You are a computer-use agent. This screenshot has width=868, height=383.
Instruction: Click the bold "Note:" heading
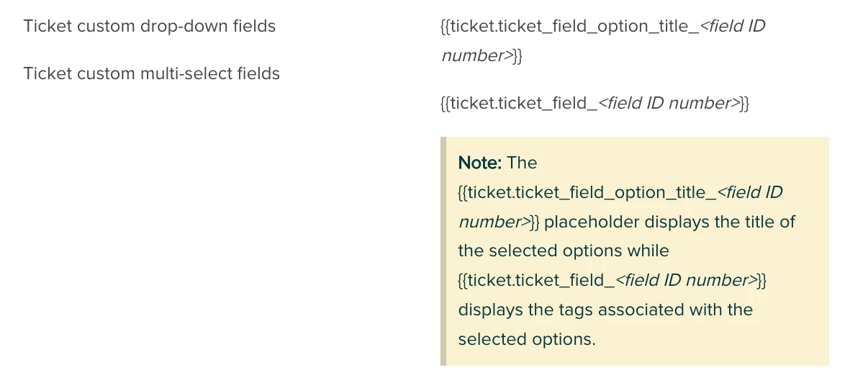point(479,163)
